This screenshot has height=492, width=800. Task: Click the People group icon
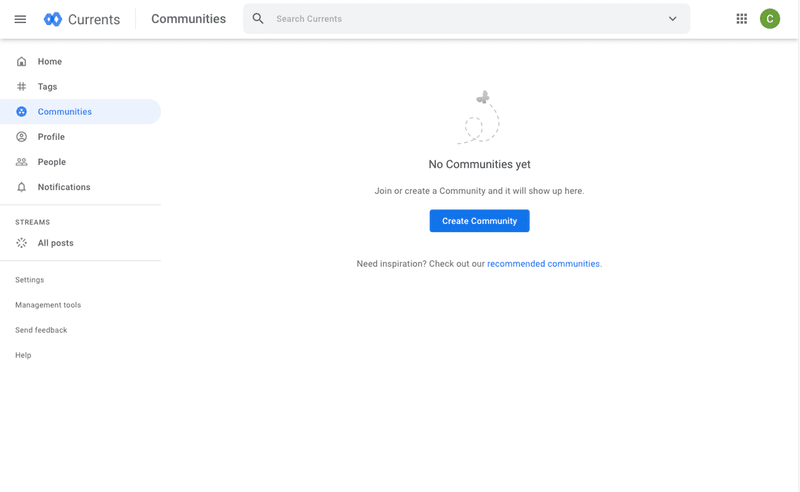pyautogui.click(x=22, y=162)
